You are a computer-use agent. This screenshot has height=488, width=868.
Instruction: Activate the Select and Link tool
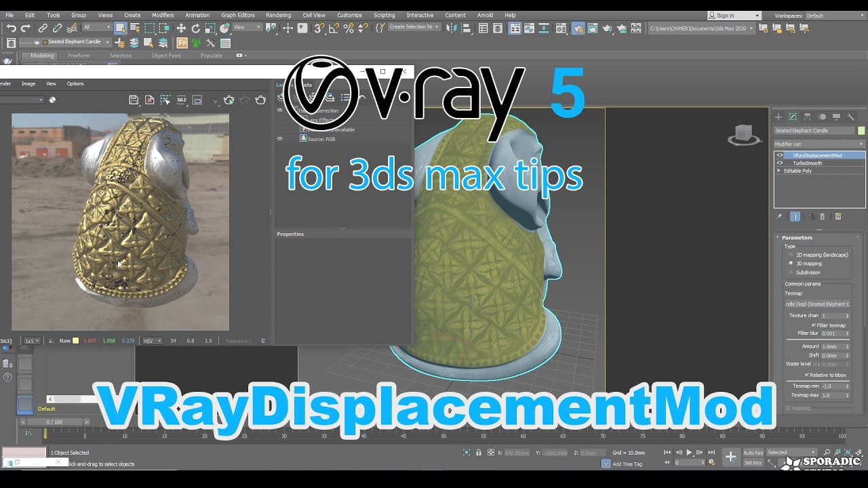(x=43, y=28)
